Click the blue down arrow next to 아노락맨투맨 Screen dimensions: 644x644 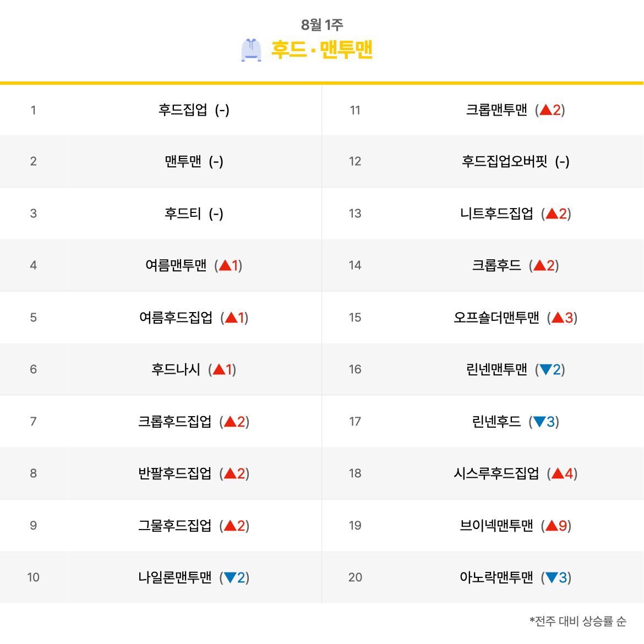552,577
